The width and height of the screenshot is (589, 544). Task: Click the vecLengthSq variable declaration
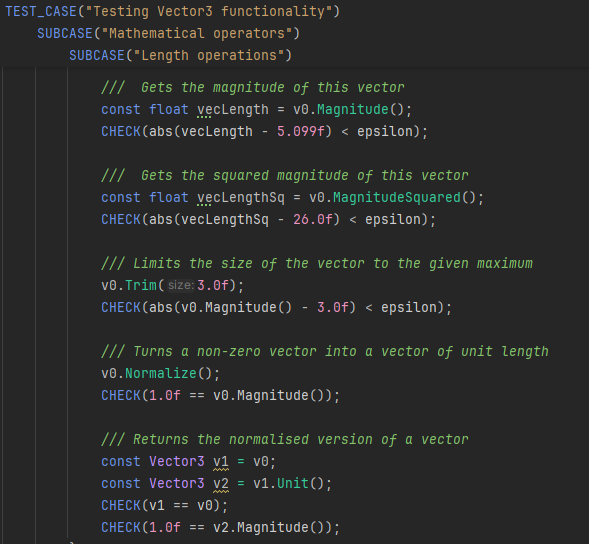tap(241, 198)
